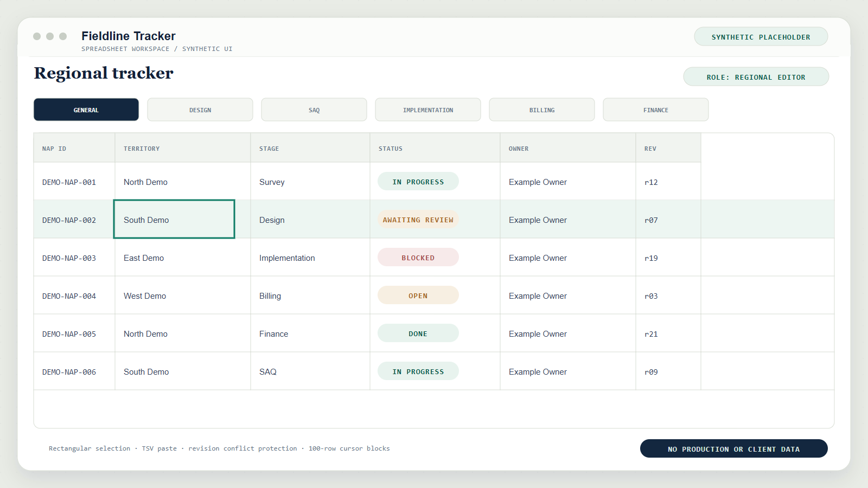This screenshot has height=488, width=868.
Task: Click the Regional tracker heading
Action: (104, 73)
